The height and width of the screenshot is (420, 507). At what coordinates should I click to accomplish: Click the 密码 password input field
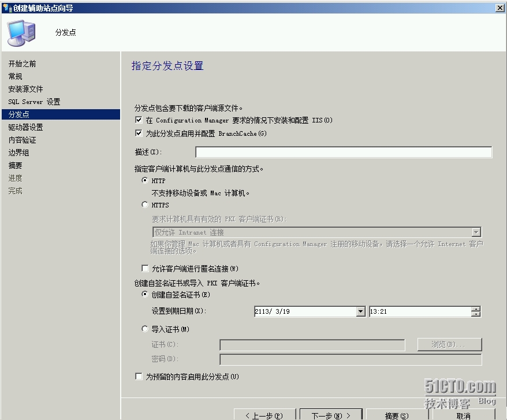(x=351, y=359)
